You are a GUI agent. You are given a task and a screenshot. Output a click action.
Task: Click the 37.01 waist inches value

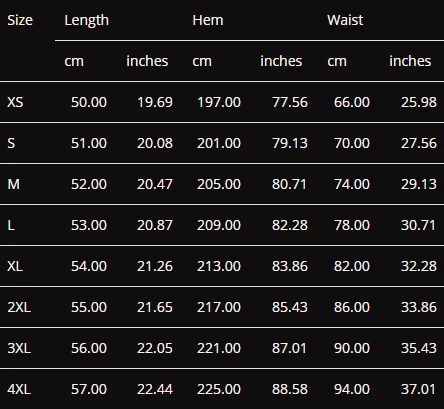click(x=419, y=389)
